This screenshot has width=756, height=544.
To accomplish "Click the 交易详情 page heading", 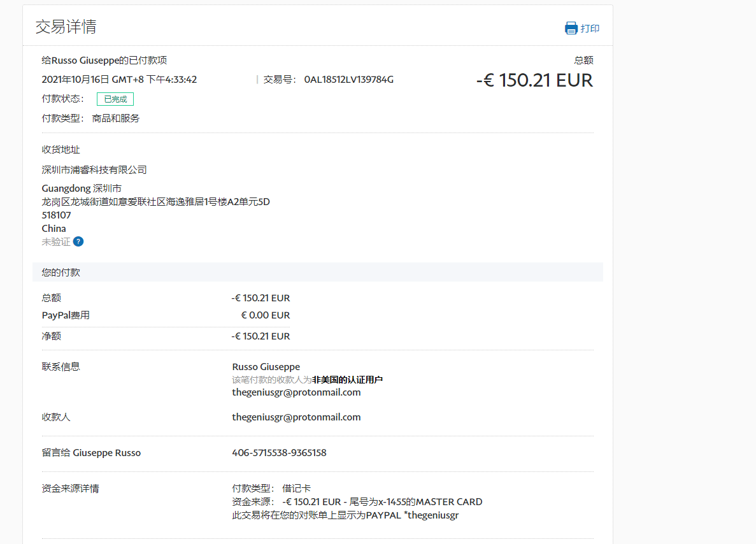I will click(x=66, y=27).
